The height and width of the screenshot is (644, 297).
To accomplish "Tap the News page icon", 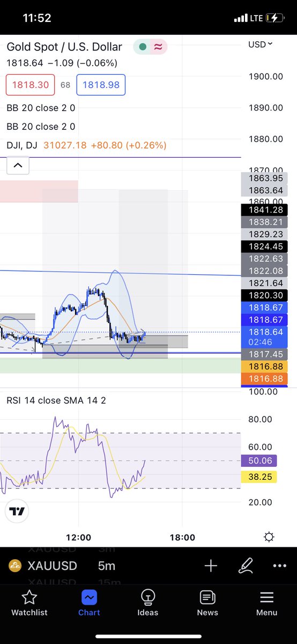I will (x=207, y=597).
